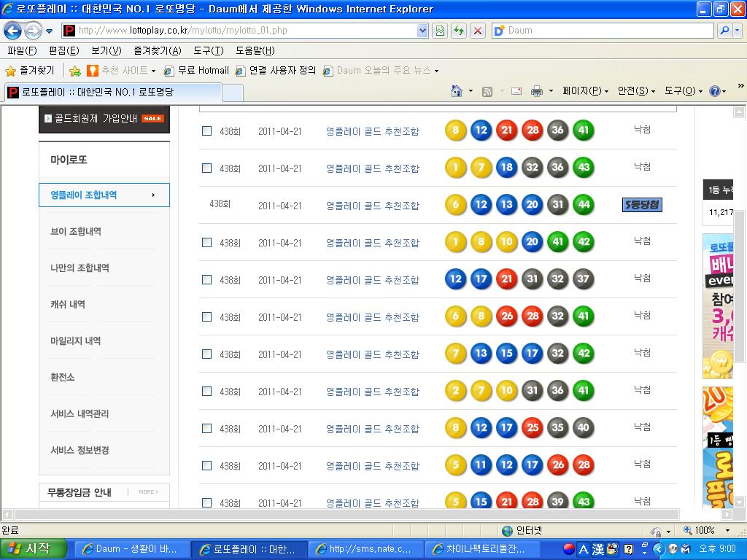Open the 파일(F) menu
Screen dimensions: 747x560
22,50
